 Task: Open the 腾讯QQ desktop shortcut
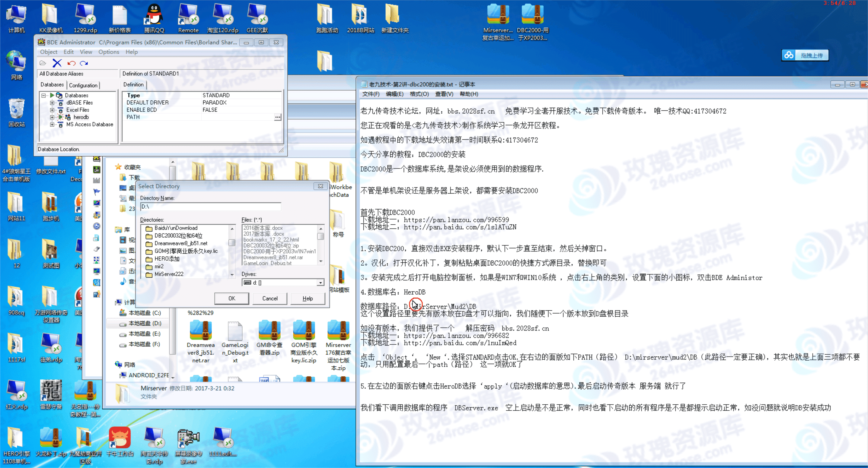(x=154, y=18)
